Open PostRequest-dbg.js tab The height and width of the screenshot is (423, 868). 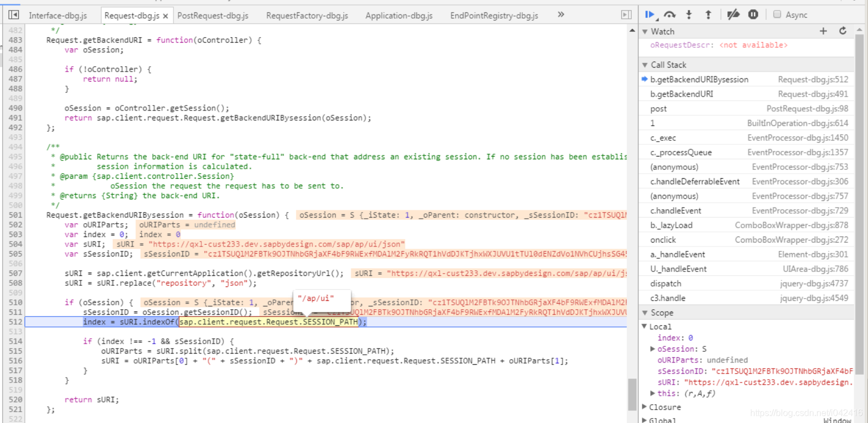[x=213, y=16]
